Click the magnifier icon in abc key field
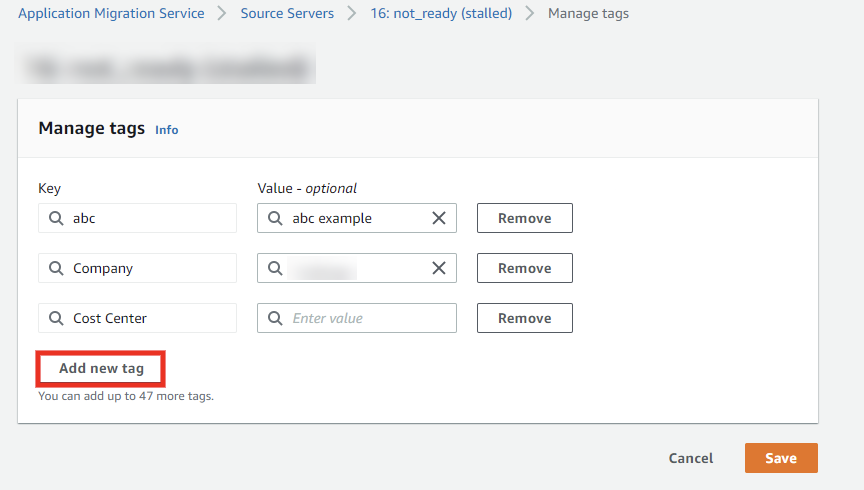Viewport: 864px width, 490px height. (56, 218)
